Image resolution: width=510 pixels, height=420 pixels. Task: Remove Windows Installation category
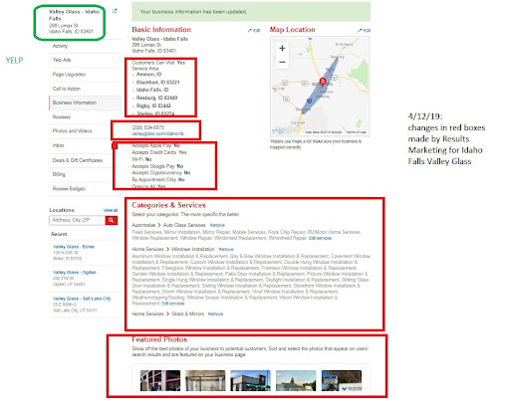(x=226, y=249)
